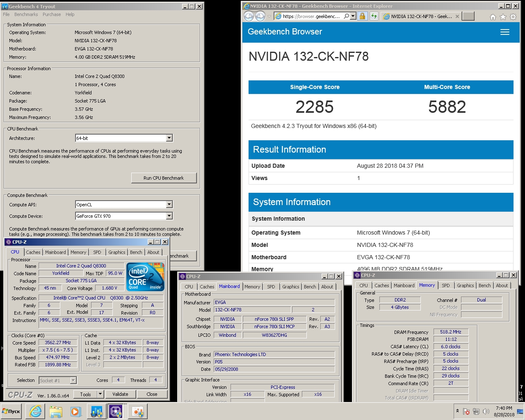
Task: Expand the CPU-Z Tools dropdown arrow
Action: pyautogui.click(x=100, y=394)
